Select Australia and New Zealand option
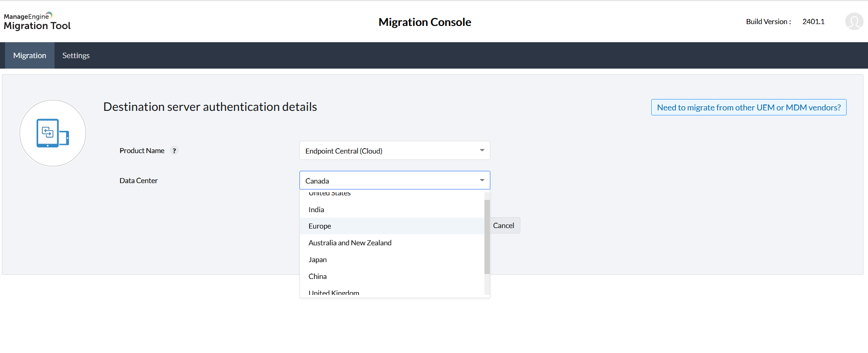This screenshot has width=868, height=353. [x=350, y=243]
